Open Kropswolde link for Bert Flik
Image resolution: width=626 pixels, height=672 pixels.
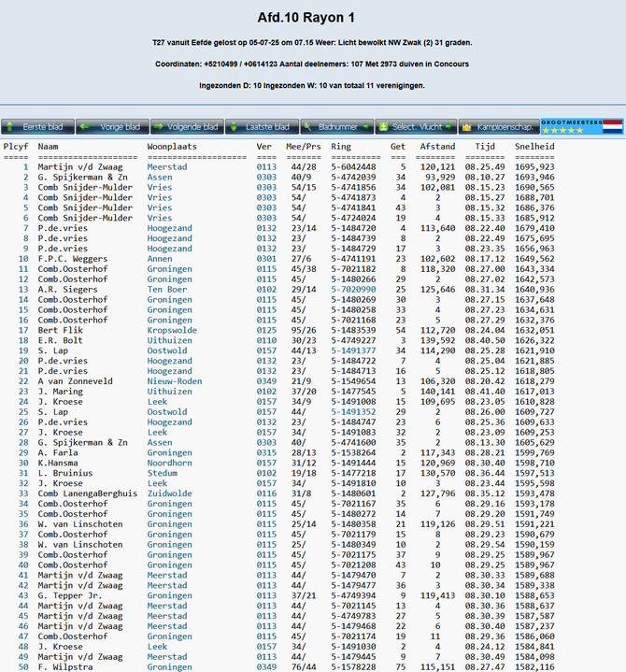[172, 331]
